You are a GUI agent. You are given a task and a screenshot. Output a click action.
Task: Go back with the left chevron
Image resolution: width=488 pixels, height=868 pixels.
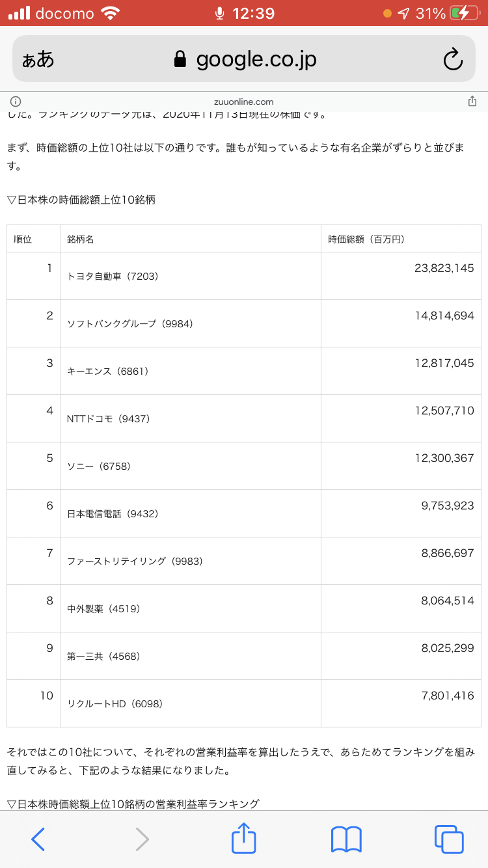tap(38, 839)
